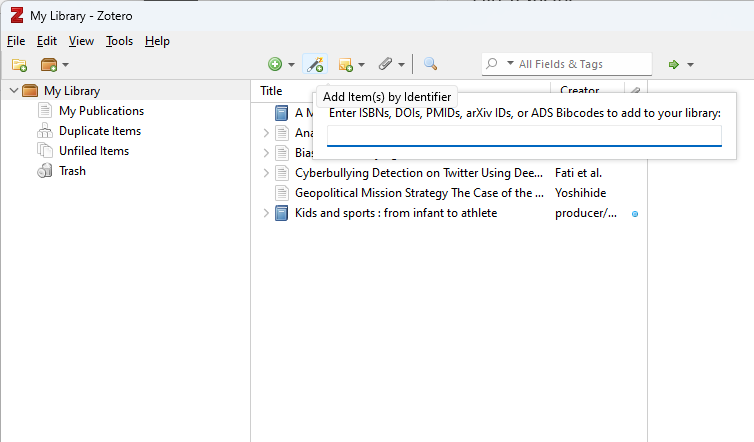Select the Trash collection
754x442 pixels.
72,171
